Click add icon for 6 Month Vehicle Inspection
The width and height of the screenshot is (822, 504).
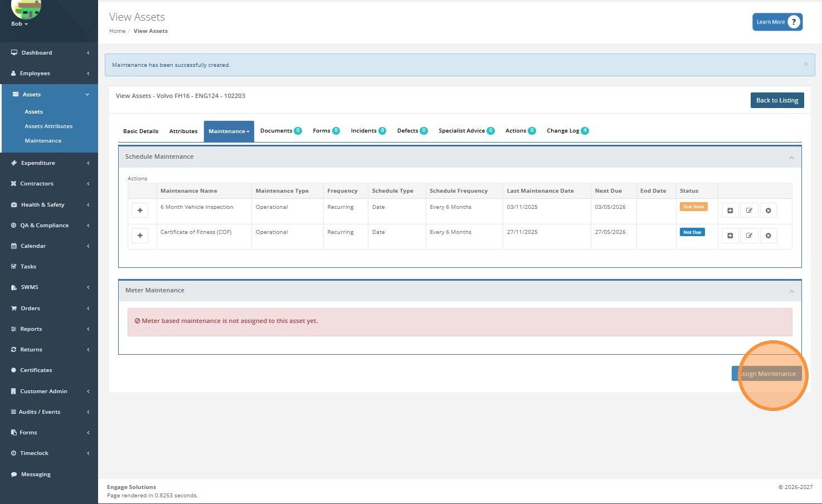coord(730,211)
